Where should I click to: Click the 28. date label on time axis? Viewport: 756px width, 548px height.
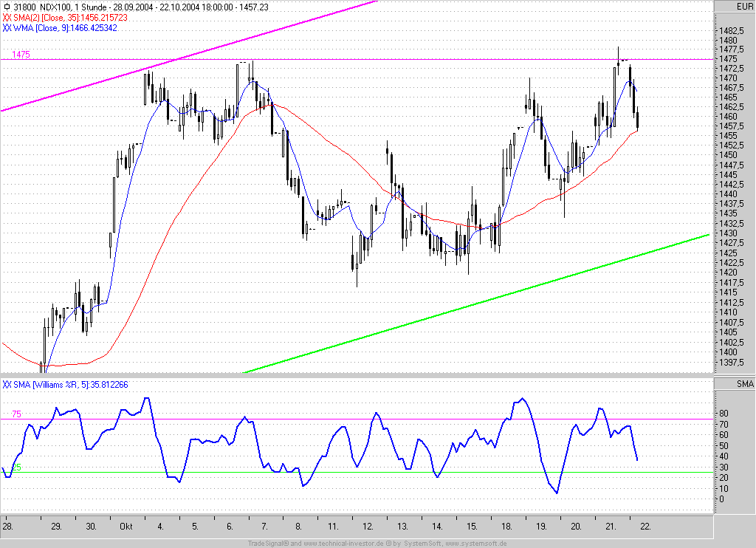pos(7,527)
